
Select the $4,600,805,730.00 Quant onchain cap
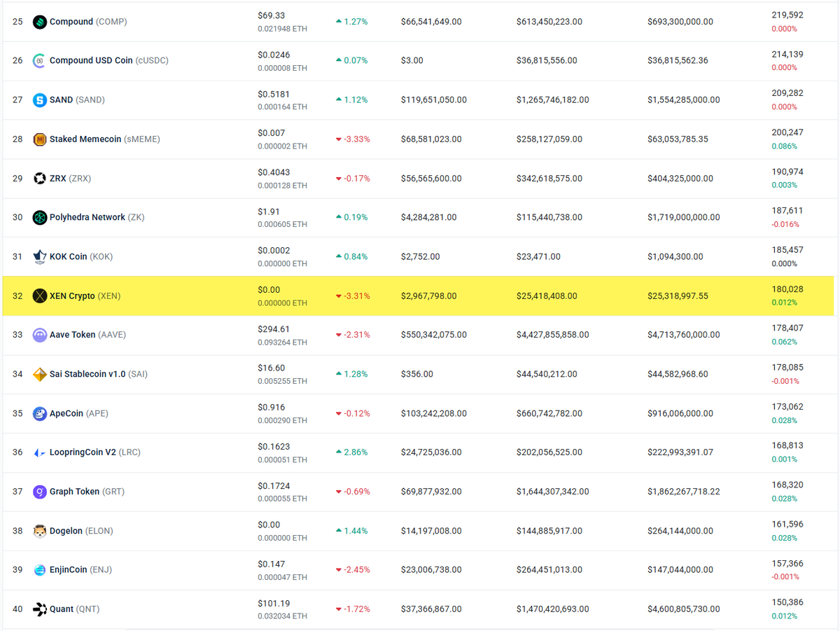[x=684, y=609]
